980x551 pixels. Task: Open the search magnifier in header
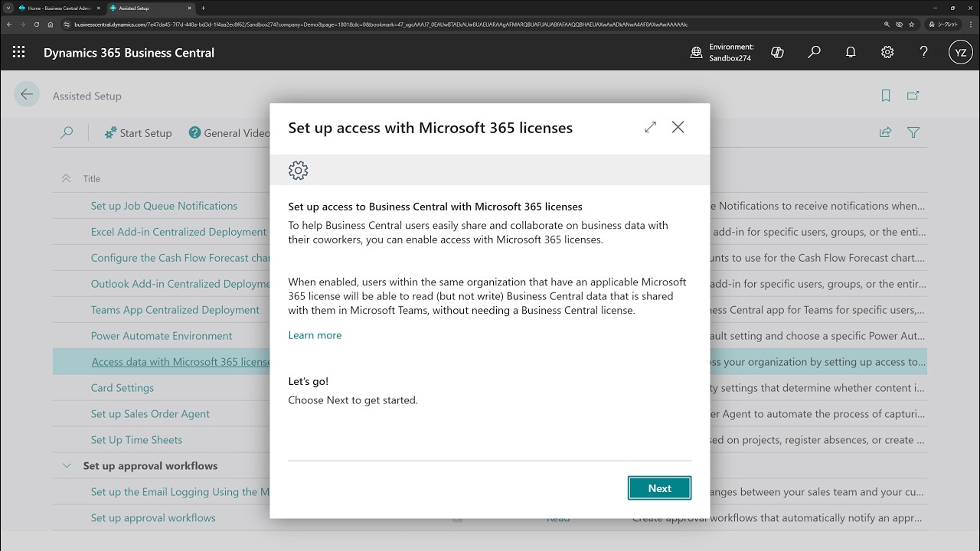814,52
